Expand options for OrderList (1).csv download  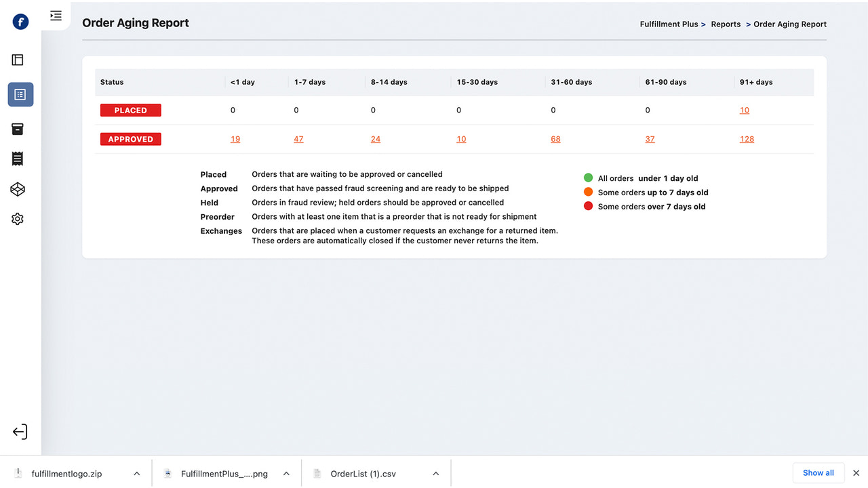pos(435,474)
